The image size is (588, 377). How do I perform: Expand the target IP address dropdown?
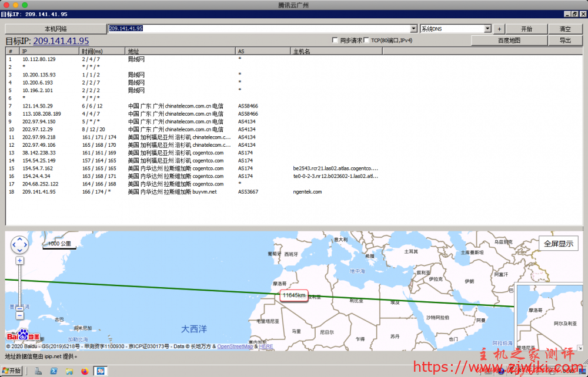click(x=414, y=28)
